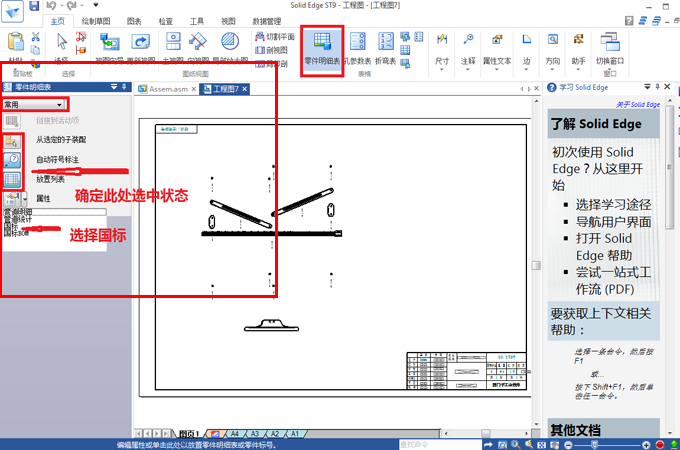This screenshot has height=450, width=680.
Task: Toggle 从选定的子装配 button in the panel
Action: [13, 141]
